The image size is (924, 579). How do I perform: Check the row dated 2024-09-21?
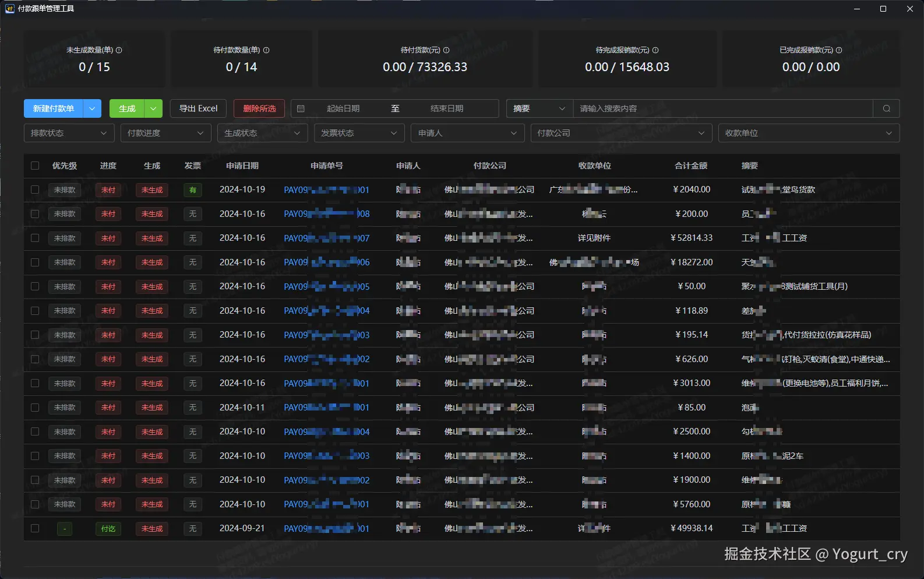(35, 528)
